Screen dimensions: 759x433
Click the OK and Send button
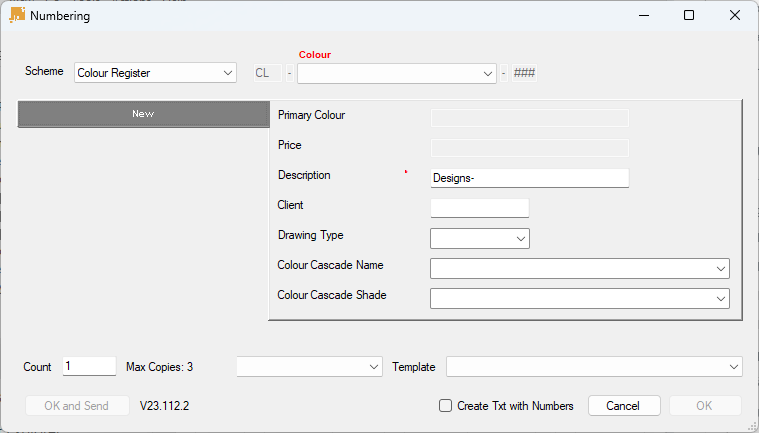[x=77, y=405]
